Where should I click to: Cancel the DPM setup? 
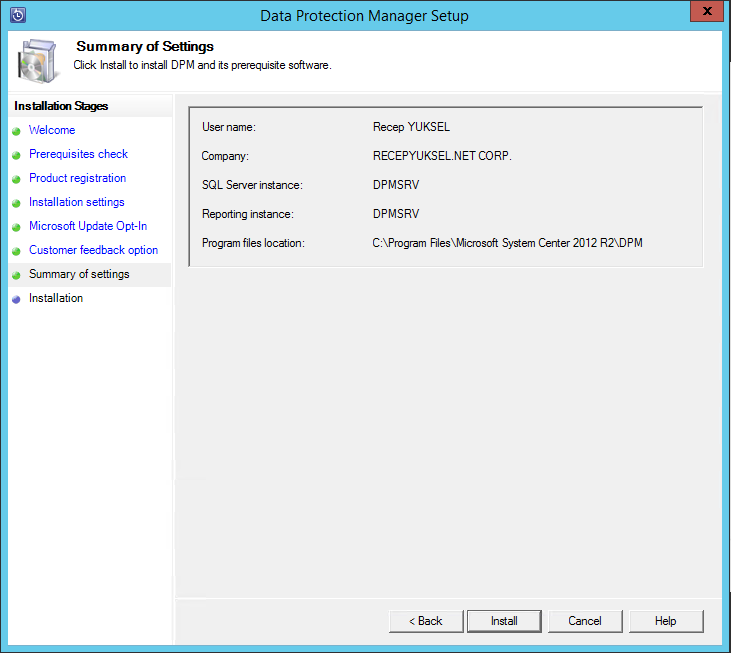[x=585, y=621]
